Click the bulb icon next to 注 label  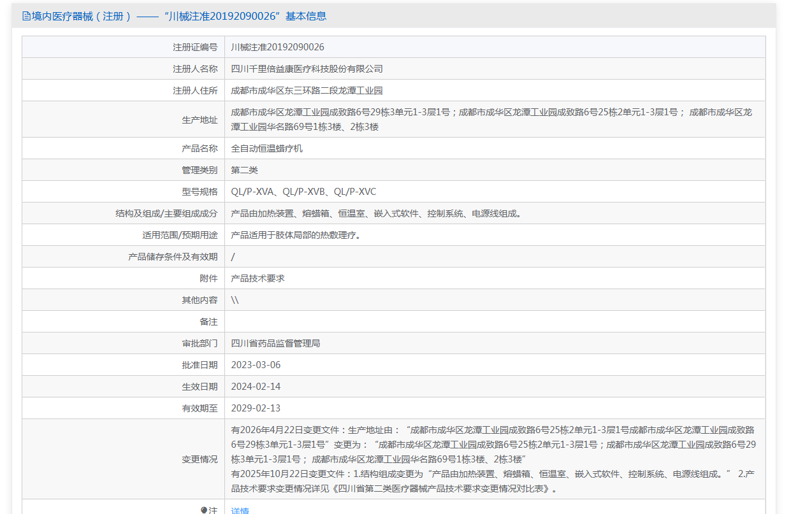[204, 510]
